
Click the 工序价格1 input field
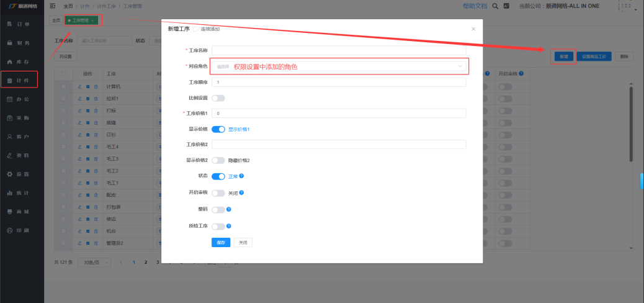click(339, 113)
